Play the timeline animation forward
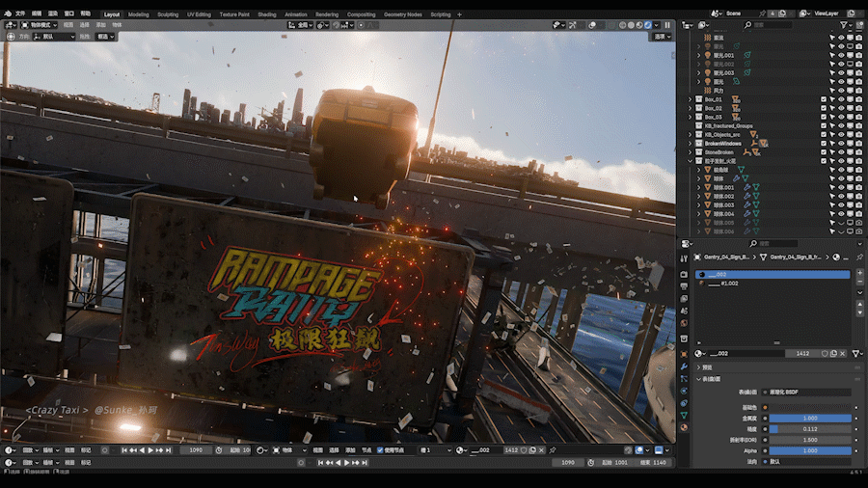Image resolution: width=868 pixels, height=488 pixels. click(150, 450)
